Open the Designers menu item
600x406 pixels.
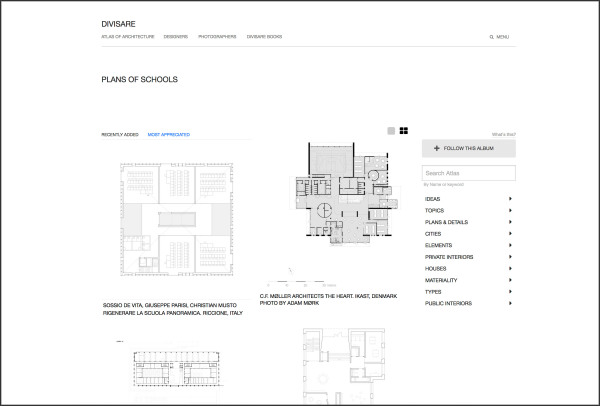tap(176, 36)
